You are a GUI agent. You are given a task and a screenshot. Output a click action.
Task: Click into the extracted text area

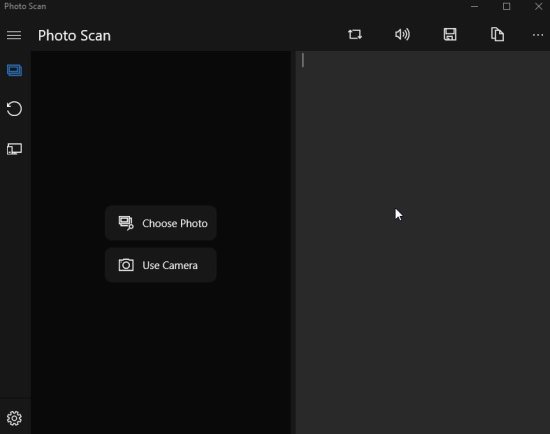423,242
